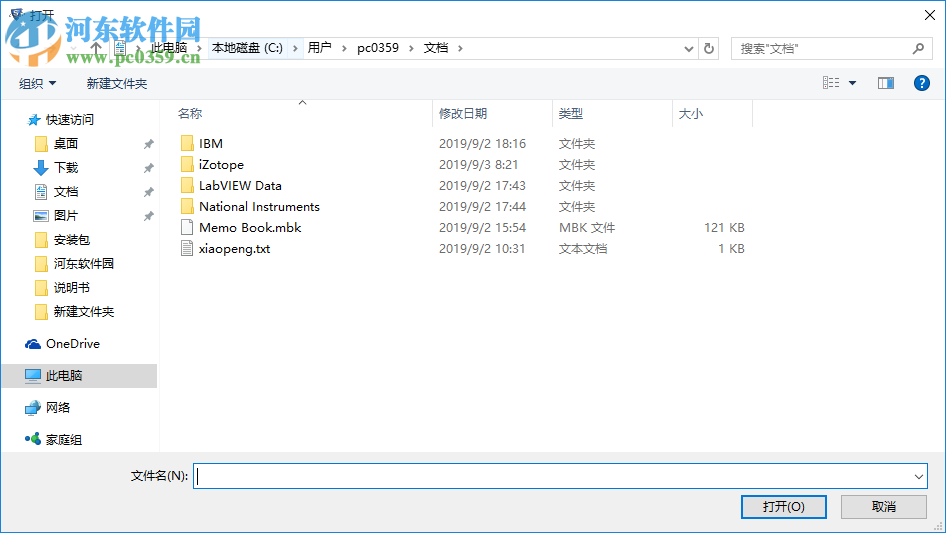Click 2019/9/2 15:54 date cell
946x533 pixels.
(482, 228)
